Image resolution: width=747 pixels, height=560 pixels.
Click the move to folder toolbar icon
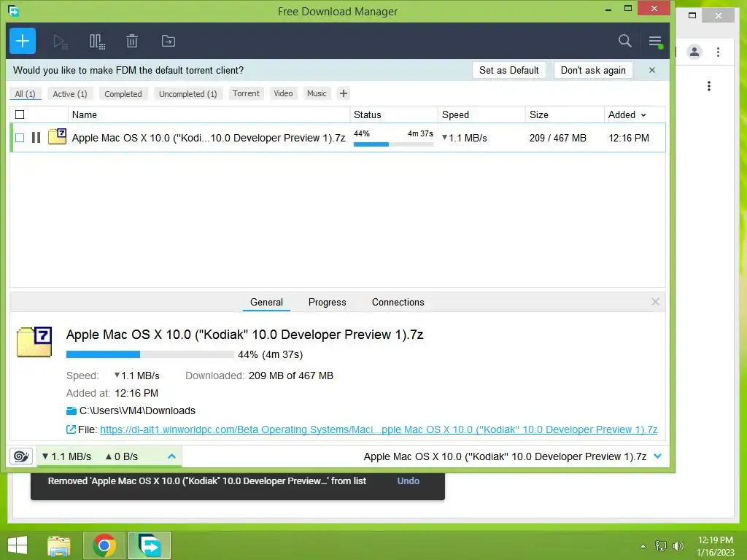click(169, 42)
